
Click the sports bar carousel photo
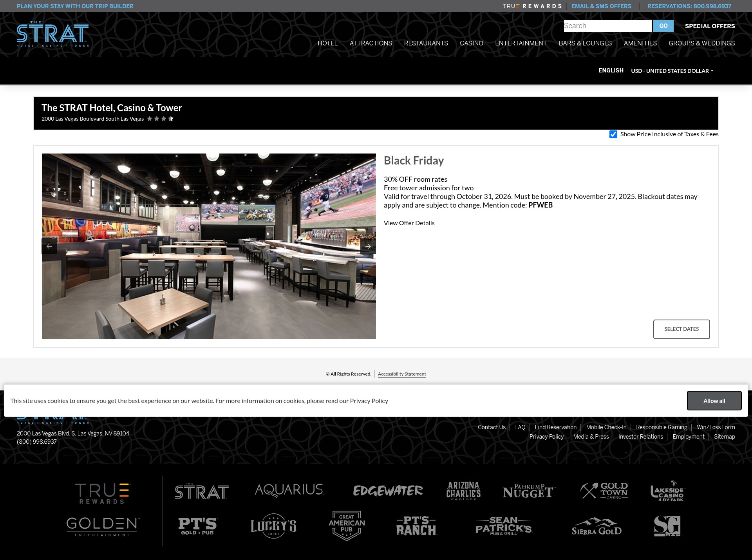[209, 246]
